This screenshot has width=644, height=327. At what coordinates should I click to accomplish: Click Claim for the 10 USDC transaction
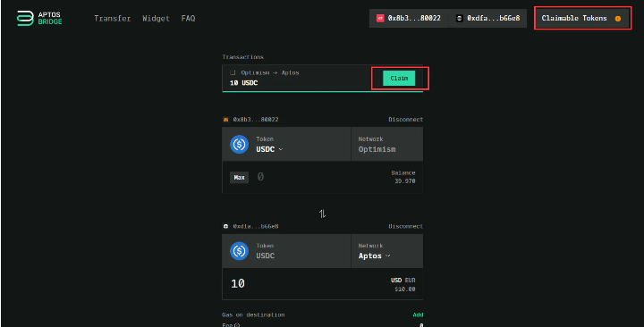399,78
